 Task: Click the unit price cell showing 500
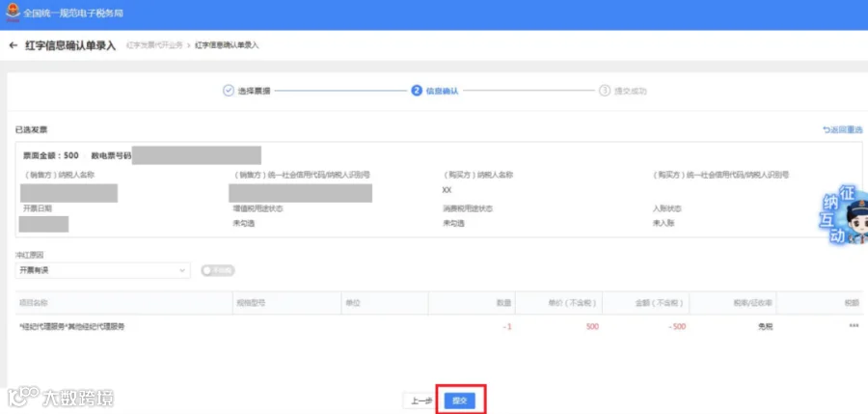click(592, 327)
